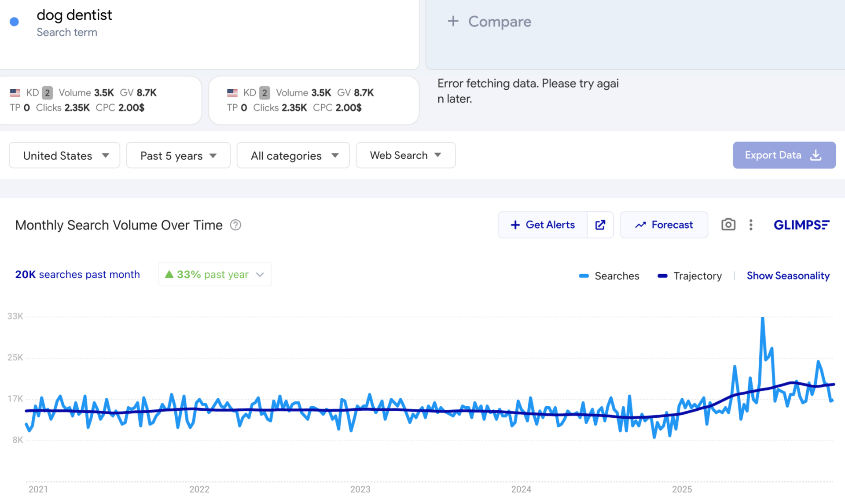The width and height of the screenshot is (845, 504).
Task: Click the US flag in first keyword card
Action: (15, 93)
